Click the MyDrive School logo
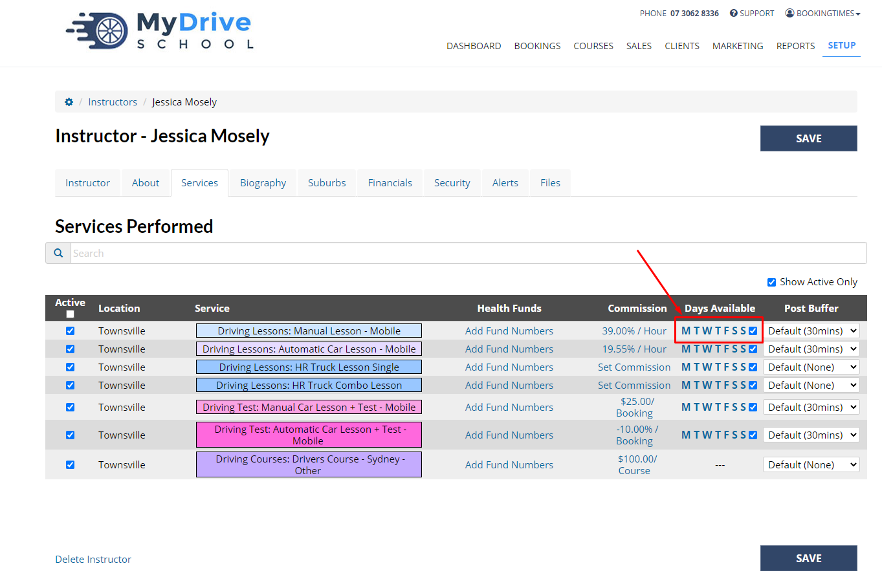The height and width of the screenshot is (588, 882). [159, 30]
